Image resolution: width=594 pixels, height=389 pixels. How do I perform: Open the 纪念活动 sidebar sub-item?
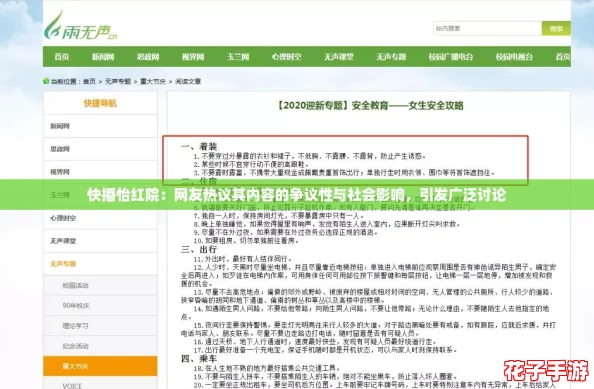(100, 346)
